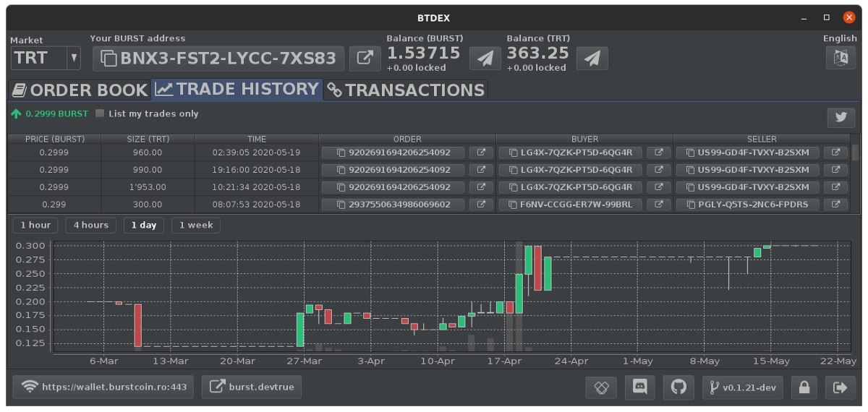Switch chart to 1 hour interval
This screenshot has height=412, width=868.
tap(35, 225)
